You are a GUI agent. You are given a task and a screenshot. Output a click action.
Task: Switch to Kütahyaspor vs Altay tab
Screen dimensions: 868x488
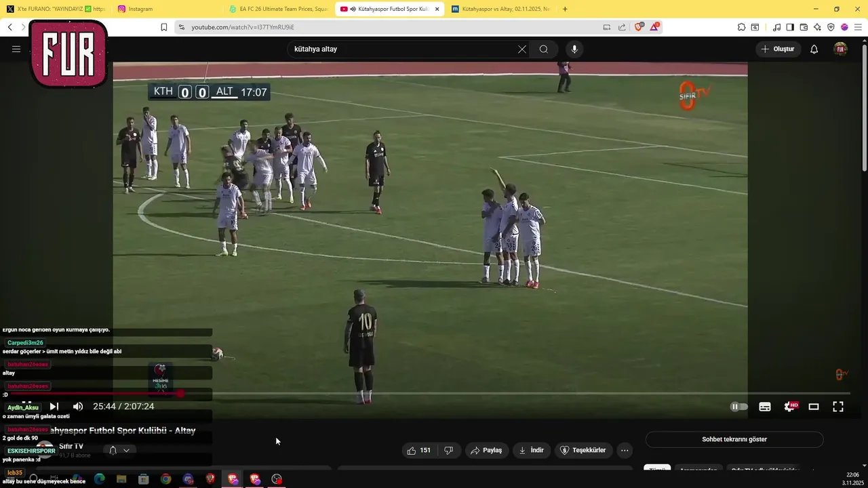tap(500, 9)
